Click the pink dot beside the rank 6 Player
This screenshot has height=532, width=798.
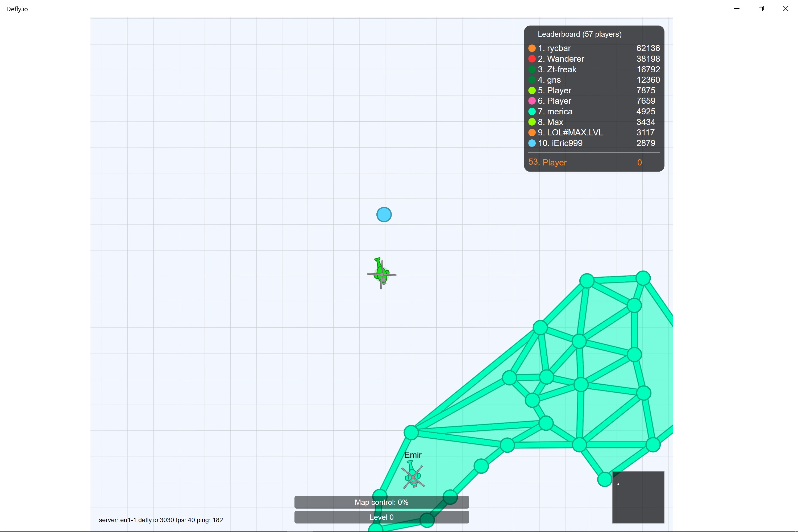click(532, 101)
